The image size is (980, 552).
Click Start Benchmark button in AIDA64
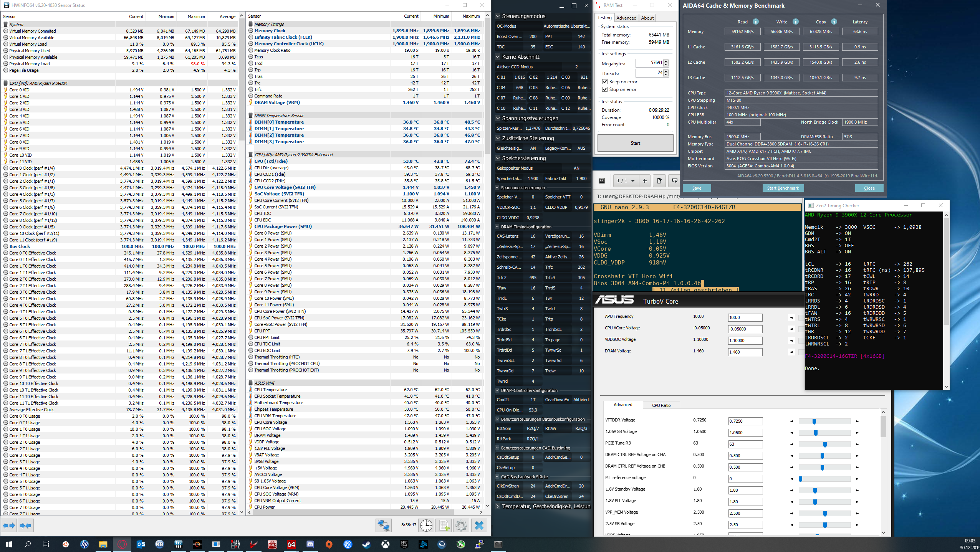click(x=783, y=188)
